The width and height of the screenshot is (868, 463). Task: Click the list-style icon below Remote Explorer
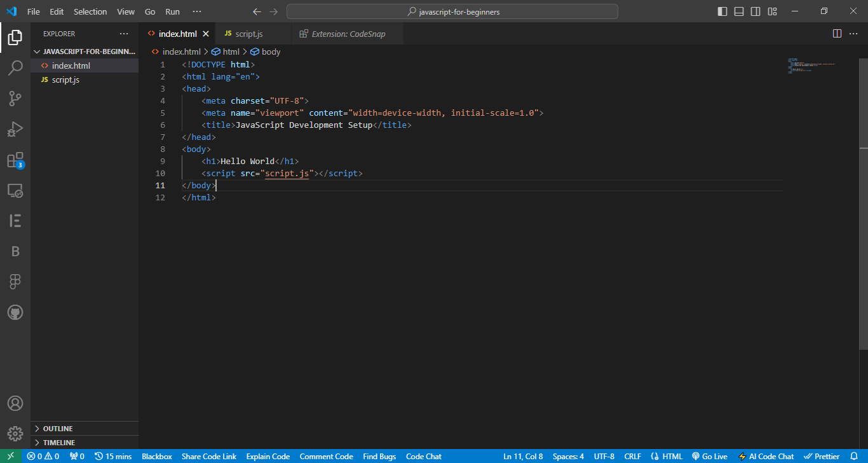[15, 221]
